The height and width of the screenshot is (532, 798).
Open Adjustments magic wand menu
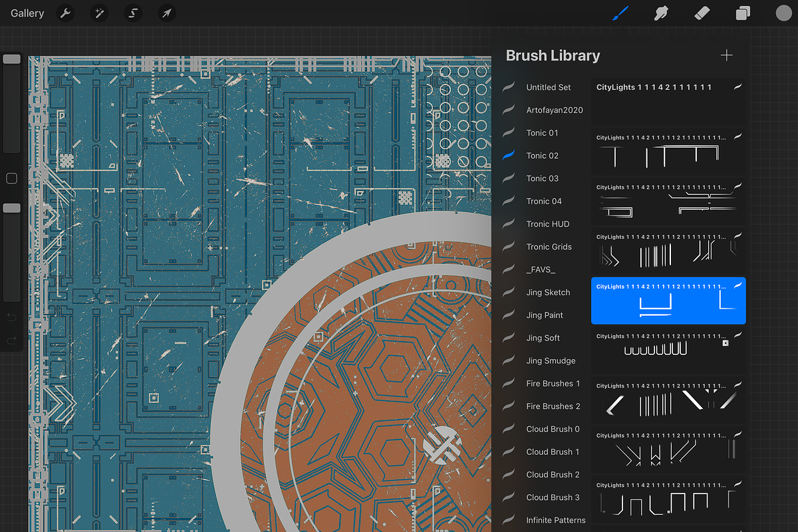pyautogui.click(x=99, y=13)
